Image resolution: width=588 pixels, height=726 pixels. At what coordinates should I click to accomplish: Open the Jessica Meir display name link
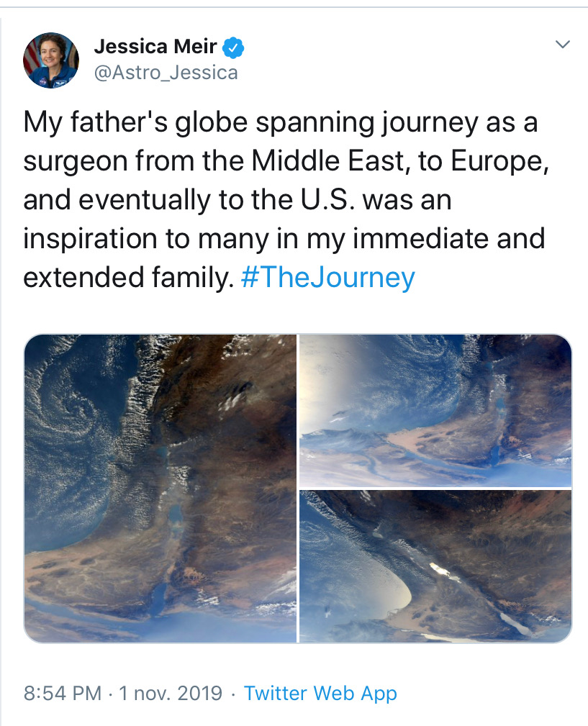click(x=155, y=47)
